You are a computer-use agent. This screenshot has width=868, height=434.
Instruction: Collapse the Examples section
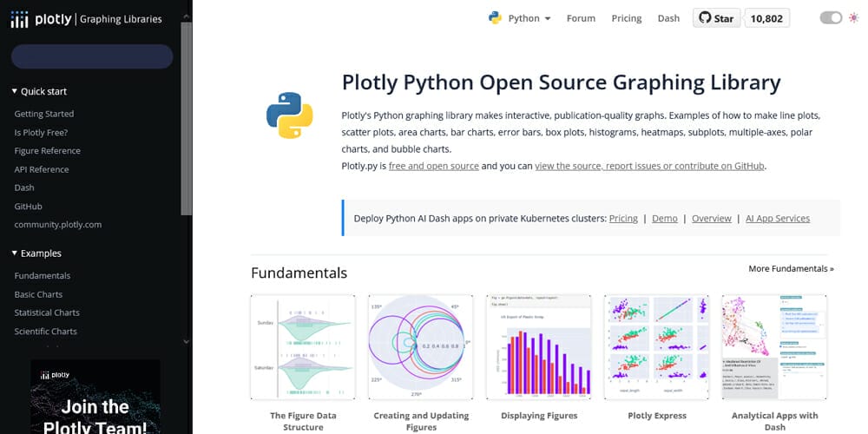[36, 253]
